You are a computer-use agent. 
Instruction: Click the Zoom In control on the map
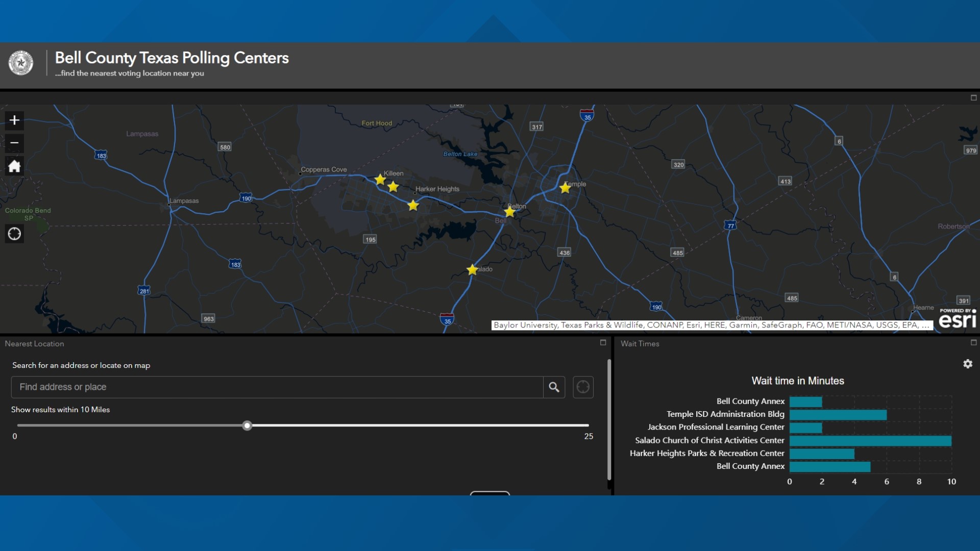coord(14,120)
